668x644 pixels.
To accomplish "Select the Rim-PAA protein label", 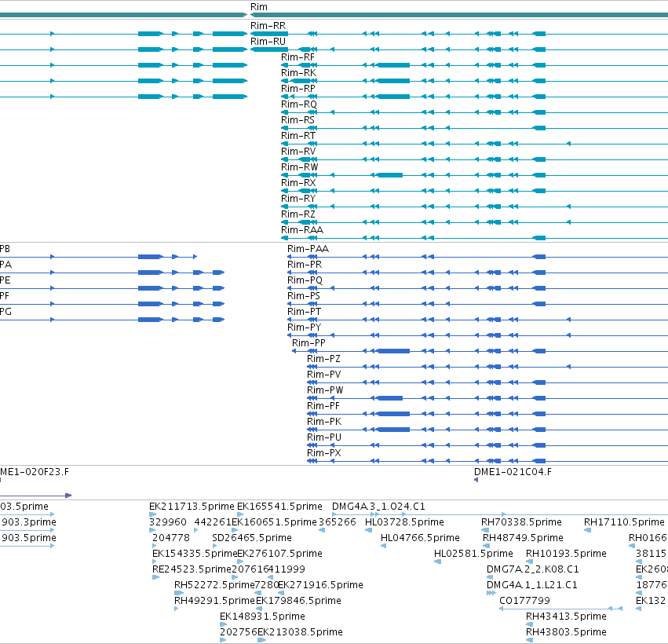I will point(308,249).
